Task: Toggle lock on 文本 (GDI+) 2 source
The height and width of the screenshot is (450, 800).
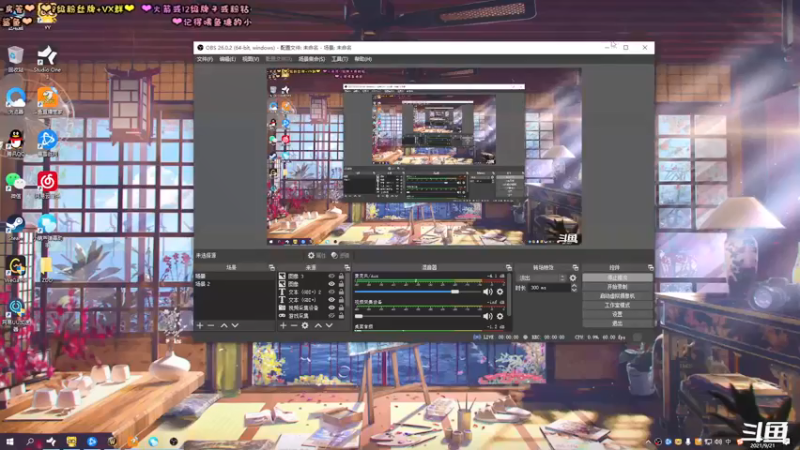Action: click(341, 292)
